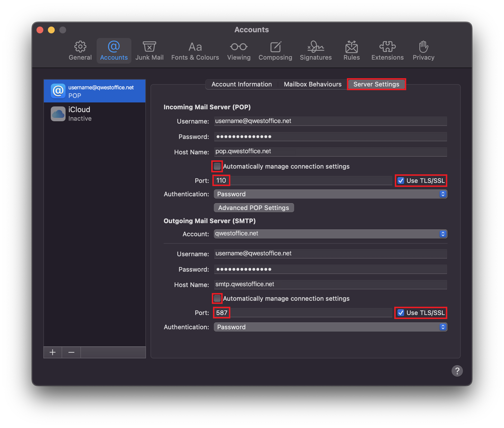Viewport: 504px width, 428px height.
Task: Click Advanced POP Settings button
Action: (x=254, y=208)
